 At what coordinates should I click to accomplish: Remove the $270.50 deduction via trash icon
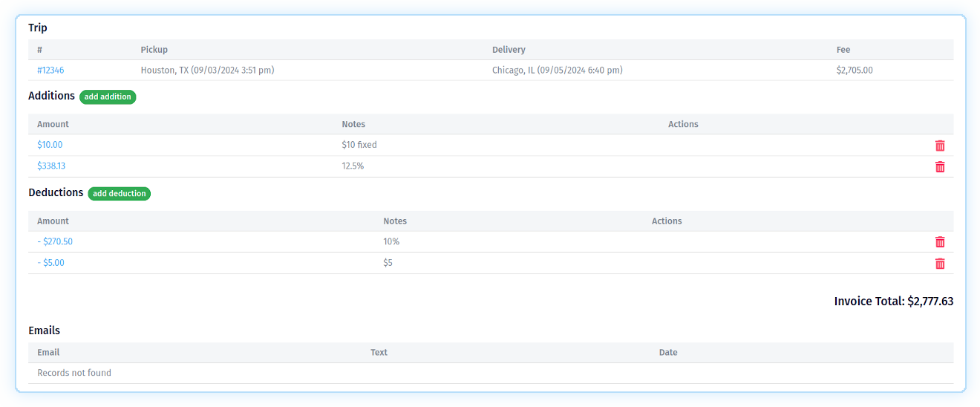940,242
